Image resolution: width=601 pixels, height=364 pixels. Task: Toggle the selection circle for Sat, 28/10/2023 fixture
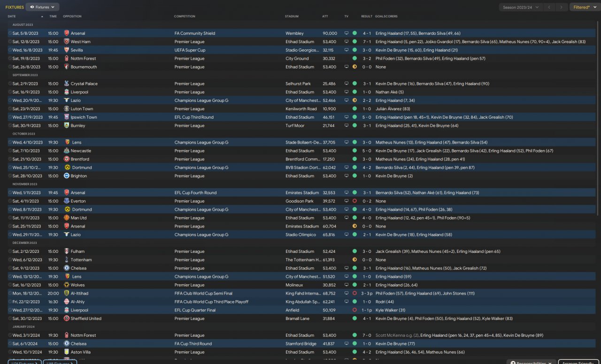coord(10,176)
